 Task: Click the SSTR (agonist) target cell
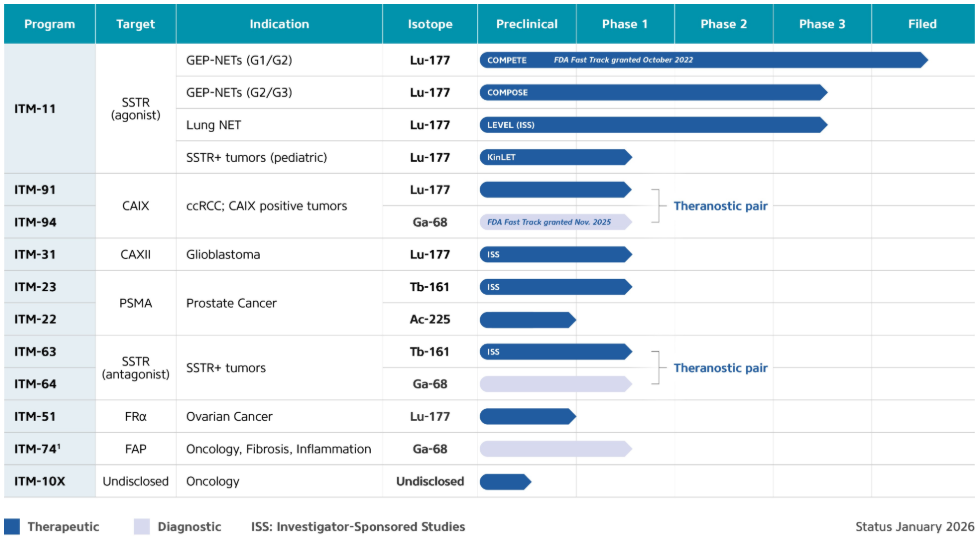click(x=135, y=109)
